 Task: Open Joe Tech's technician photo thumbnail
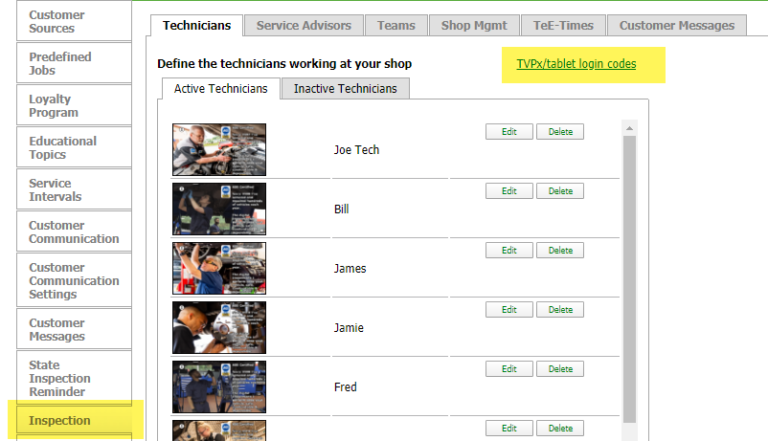[x=219, y=149]
